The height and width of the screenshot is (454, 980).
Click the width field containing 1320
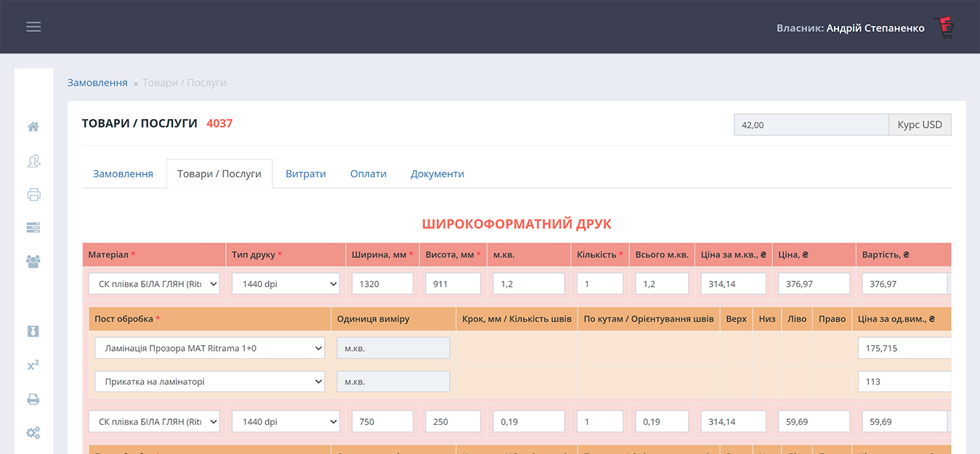point(382,284)
